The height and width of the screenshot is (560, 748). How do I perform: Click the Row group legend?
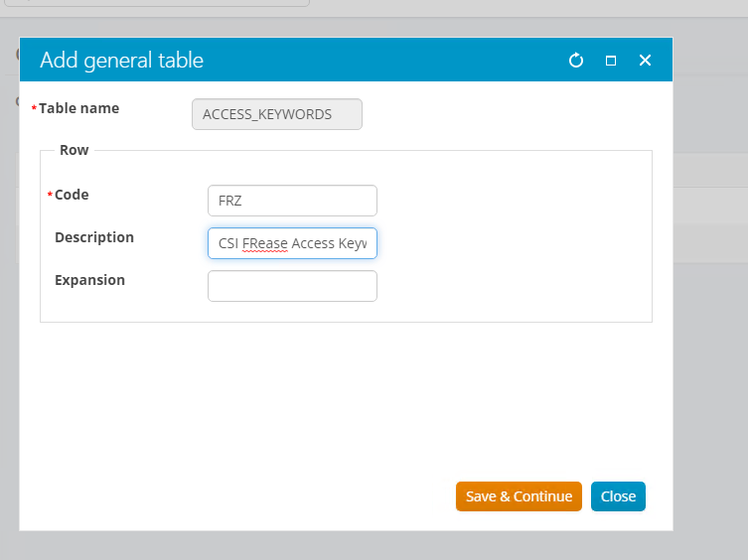point(74,150)
